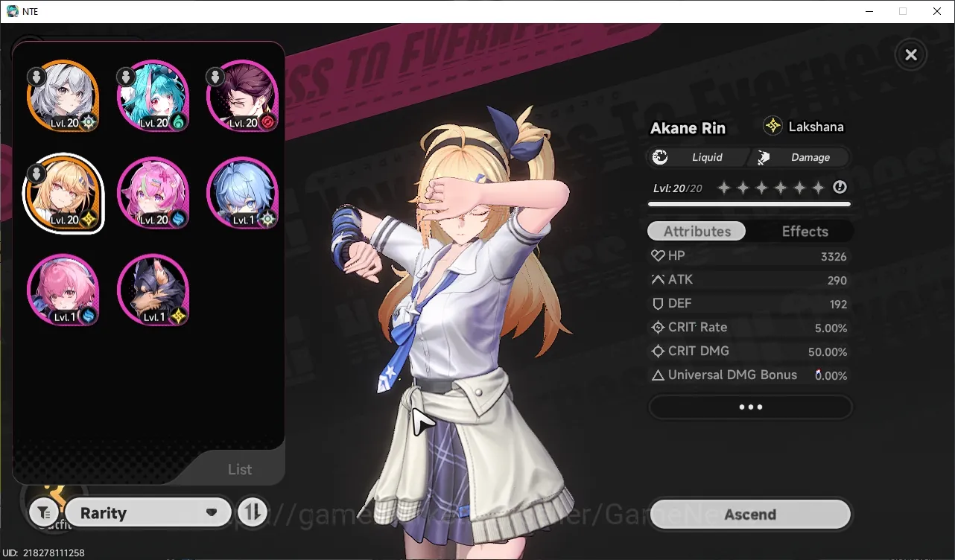
Task: Click the triangle icon for Universal DMG Bonus
Action: [658, 375]
